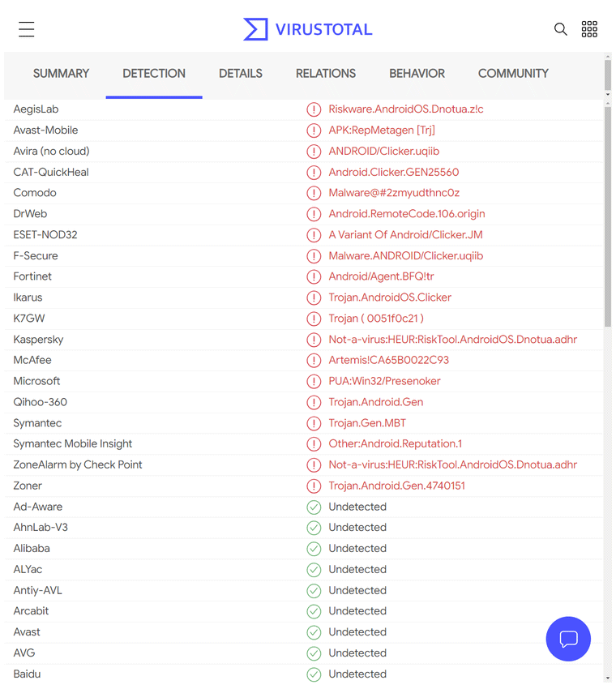Open the apps grid icon
Screen dimensions: 616x689
click(x=589, y=28)
